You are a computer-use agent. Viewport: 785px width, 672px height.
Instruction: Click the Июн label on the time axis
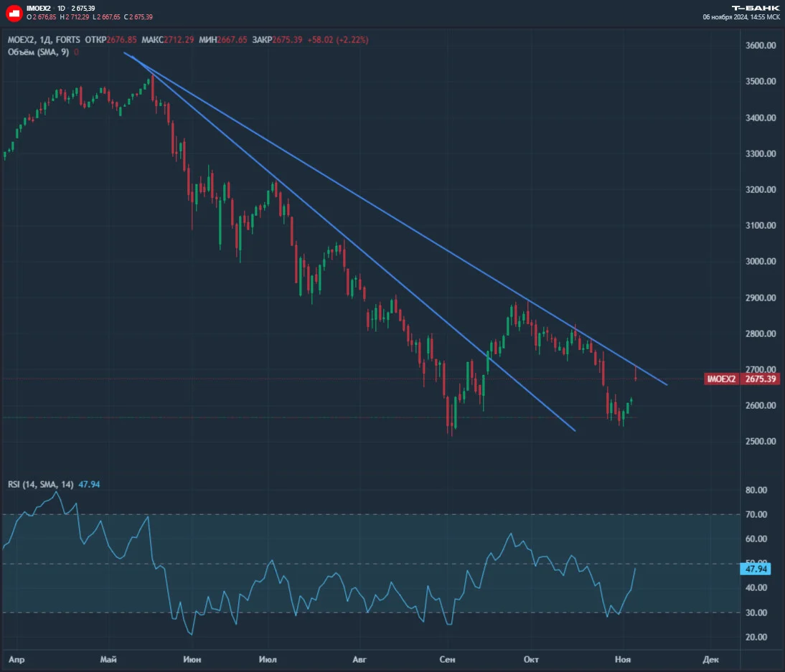(192, 660)
